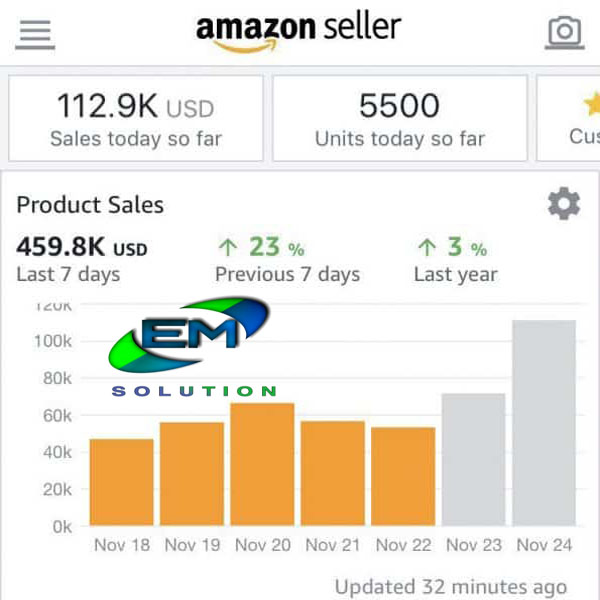
Task: Select the Nov 20 sales bar
Action: pyautogui.click(x=262, y=464)
